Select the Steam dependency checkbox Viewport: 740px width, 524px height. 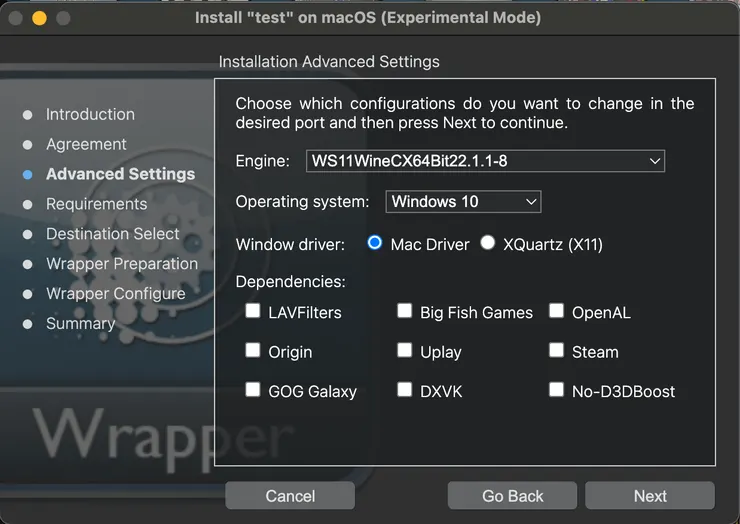click(x=556, y=351)
